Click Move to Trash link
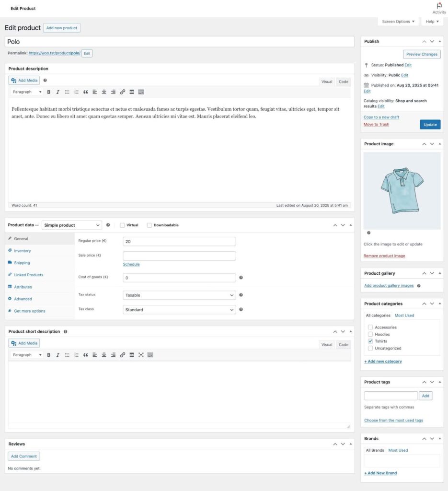The height and width of the screenshot is (491, 448). tap(376, 124)
